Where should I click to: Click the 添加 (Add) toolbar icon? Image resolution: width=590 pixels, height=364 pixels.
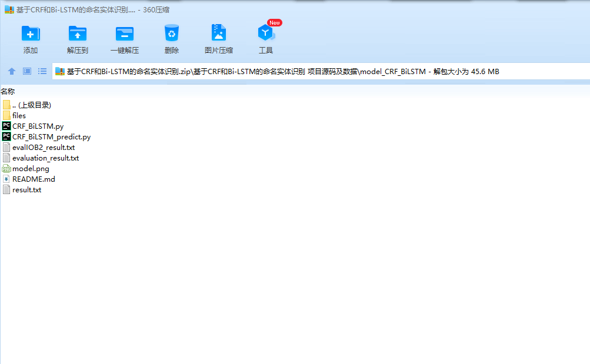31,34
